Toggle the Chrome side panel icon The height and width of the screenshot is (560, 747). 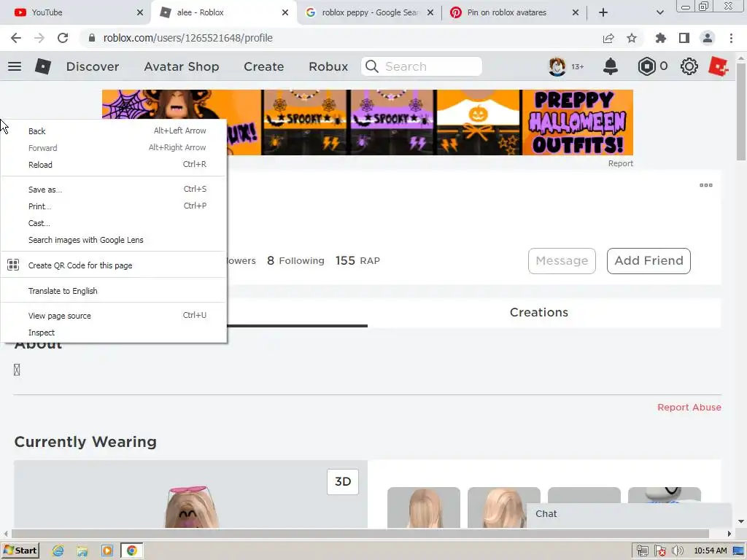point(684,38)
